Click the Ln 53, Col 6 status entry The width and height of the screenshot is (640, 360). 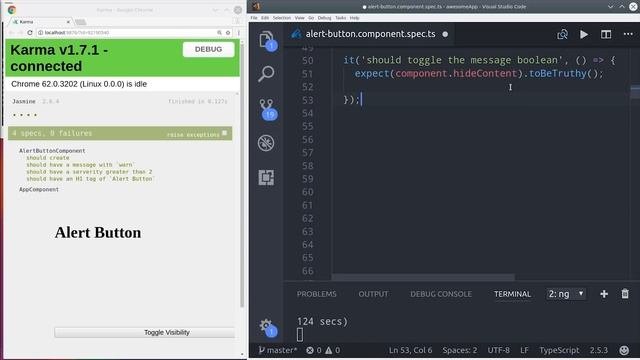point(410,350)
